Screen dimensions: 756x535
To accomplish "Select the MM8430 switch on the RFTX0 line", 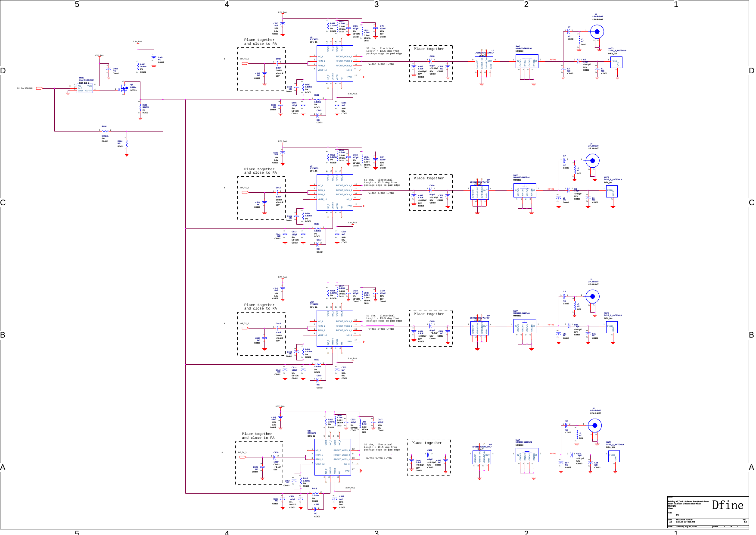I will pos(527,61).
